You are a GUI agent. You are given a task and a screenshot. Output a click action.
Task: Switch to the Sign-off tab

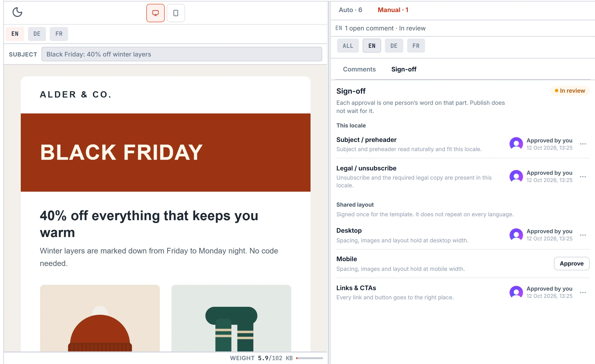(x=404, y=69)
